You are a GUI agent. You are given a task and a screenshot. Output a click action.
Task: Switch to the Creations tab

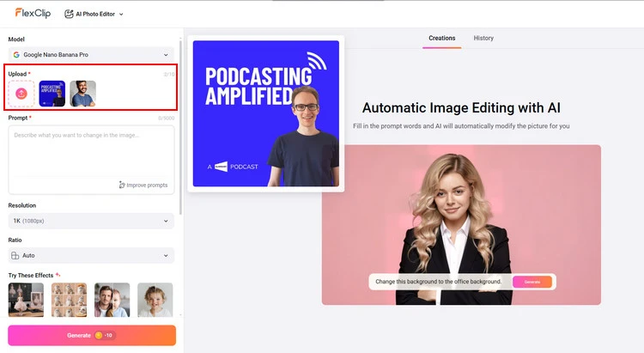point(442,38)
